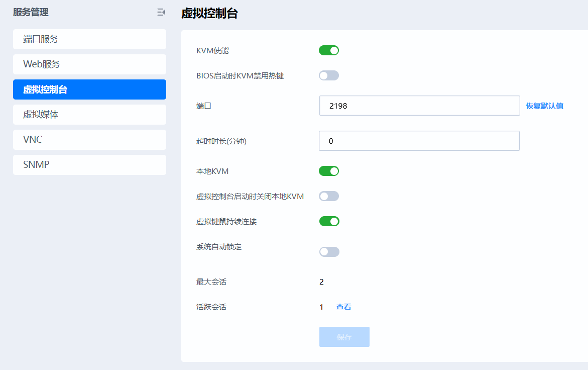Viewport: 588px width, 370px height.
Task: Open the VNC settings page
Action: pos(89,140)
